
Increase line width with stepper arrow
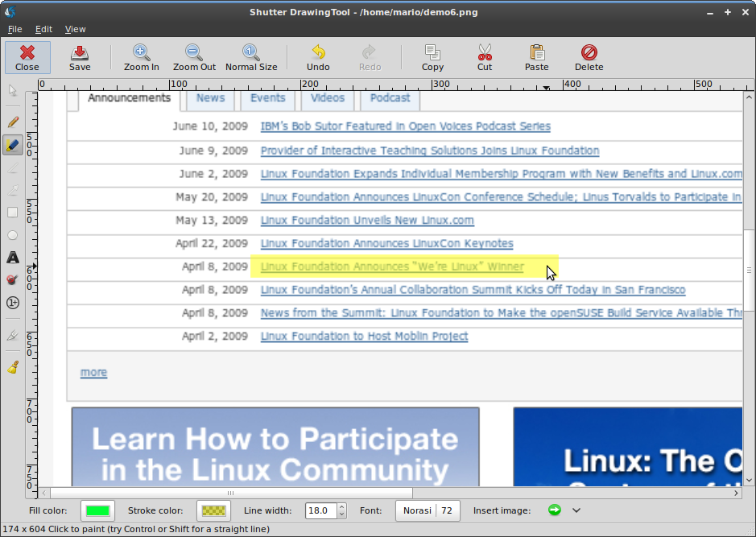click(x=341, y=506)
